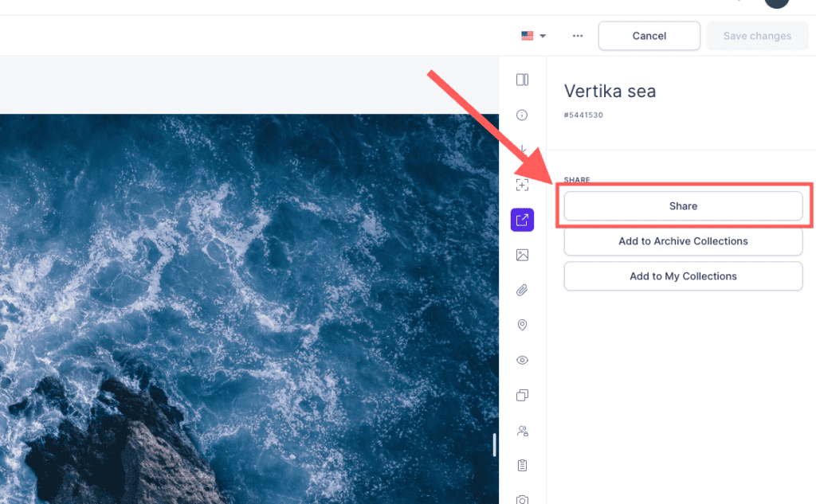The height and width of the screenshot is (504, 816).
Task: Select the active share export icon
Action: [522, 220]
